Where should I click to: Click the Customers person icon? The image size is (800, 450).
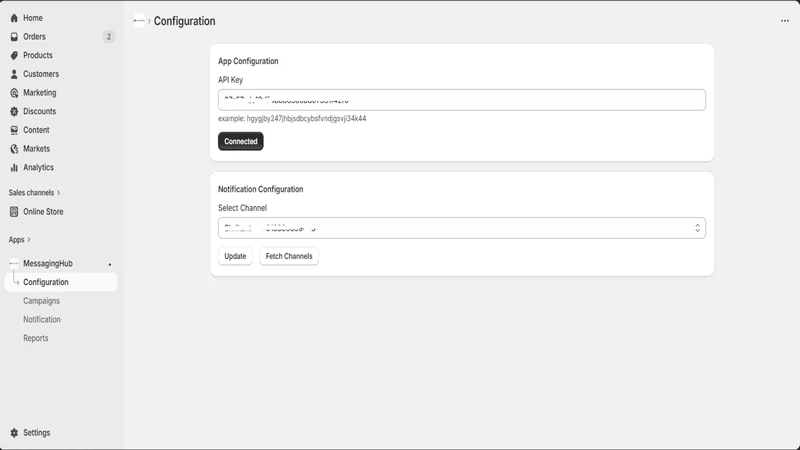[14, 74]
